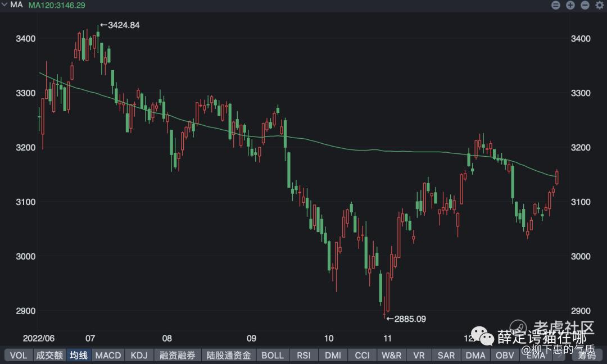Select the 融资融券 indicator tab
The height and width of the screenshot is (364, 607).
177,355
